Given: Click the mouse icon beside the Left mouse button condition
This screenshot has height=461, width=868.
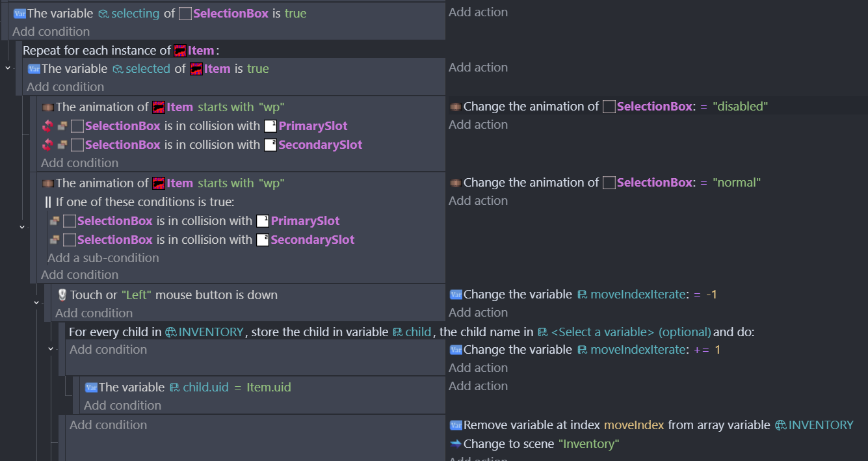Looking at the screenshot, I should tap(62, 295).
